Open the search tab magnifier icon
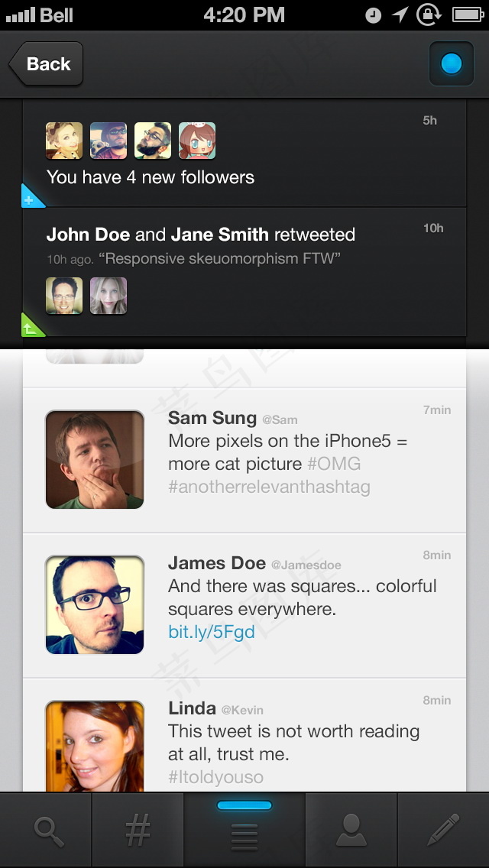 48,832
